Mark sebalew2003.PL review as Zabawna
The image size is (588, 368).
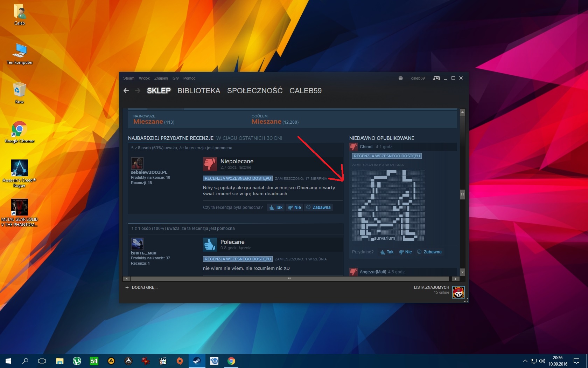tap(318, 207)
